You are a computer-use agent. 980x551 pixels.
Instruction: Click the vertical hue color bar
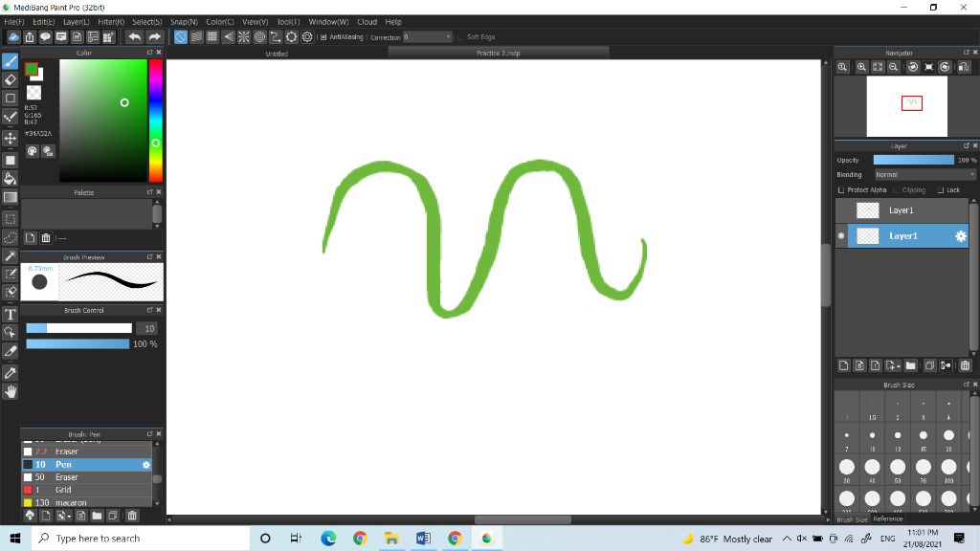coord(155,121)
